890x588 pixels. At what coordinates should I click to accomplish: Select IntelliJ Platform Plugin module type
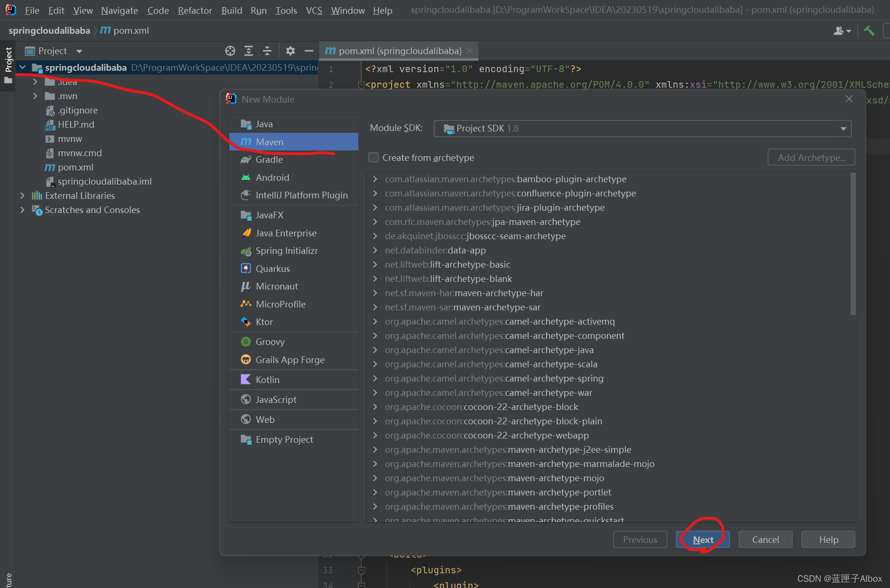(294, 195)
